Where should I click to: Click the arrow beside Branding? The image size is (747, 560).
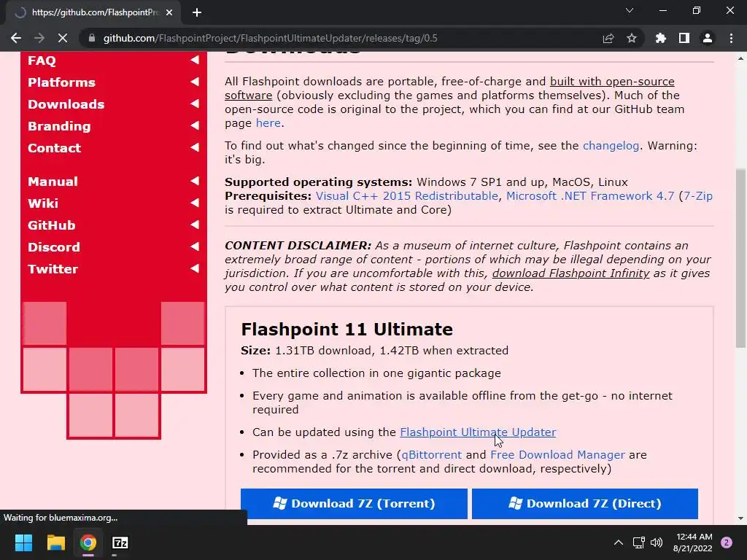[x=194, y=125]
